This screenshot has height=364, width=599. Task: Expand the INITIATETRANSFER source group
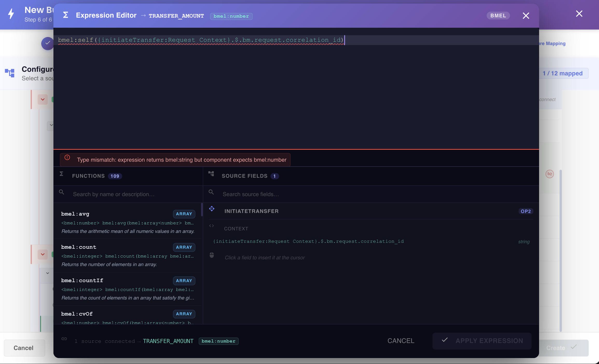pos(371,211)
